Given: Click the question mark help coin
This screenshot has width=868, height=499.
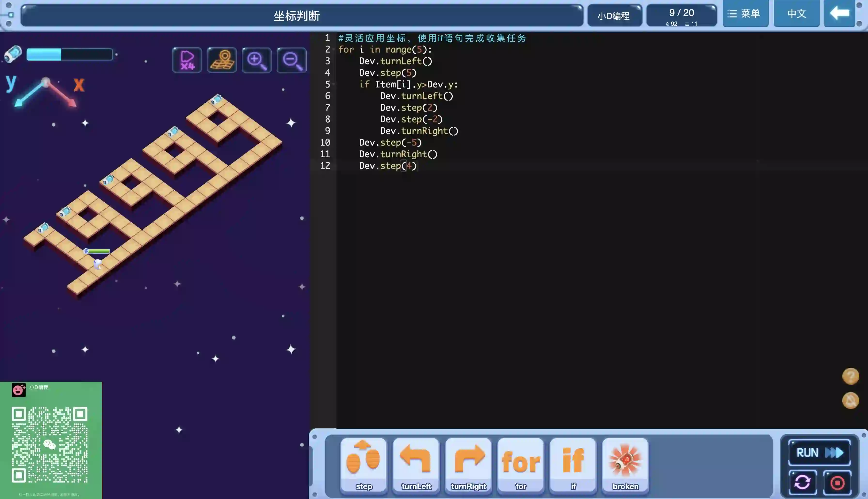Looking at the screenshot, I should (x=851, y=376).
